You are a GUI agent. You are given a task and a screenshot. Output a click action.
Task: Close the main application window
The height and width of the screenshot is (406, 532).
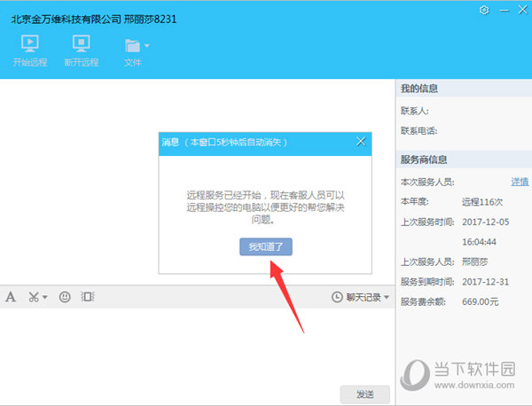[x=523, y=10]
